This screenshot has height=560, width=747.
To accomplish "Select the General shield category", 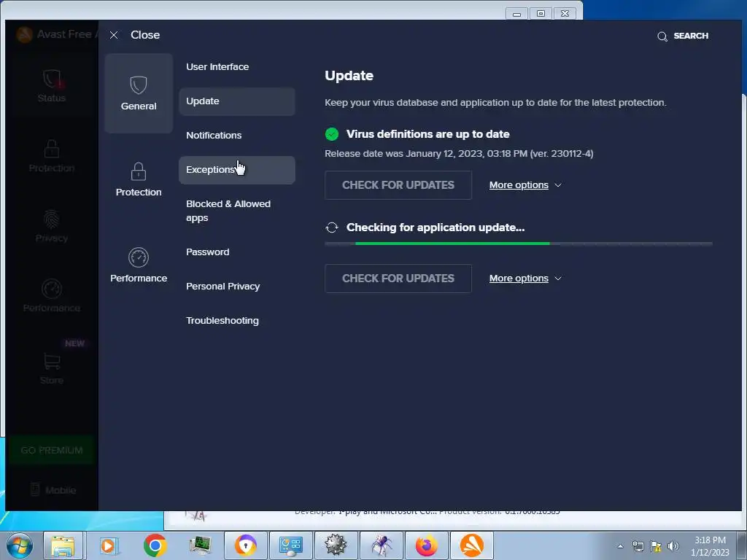I will [x=139, y=93].
